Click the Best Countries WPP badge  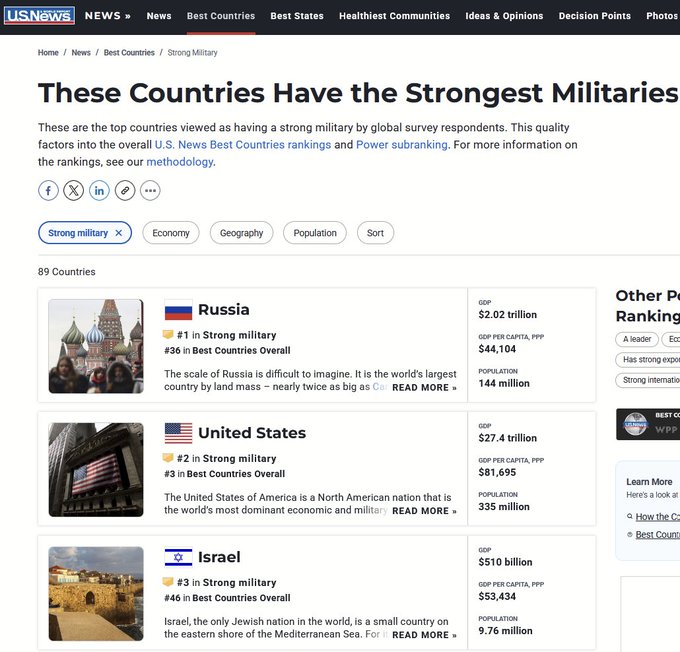coord(648,424)
